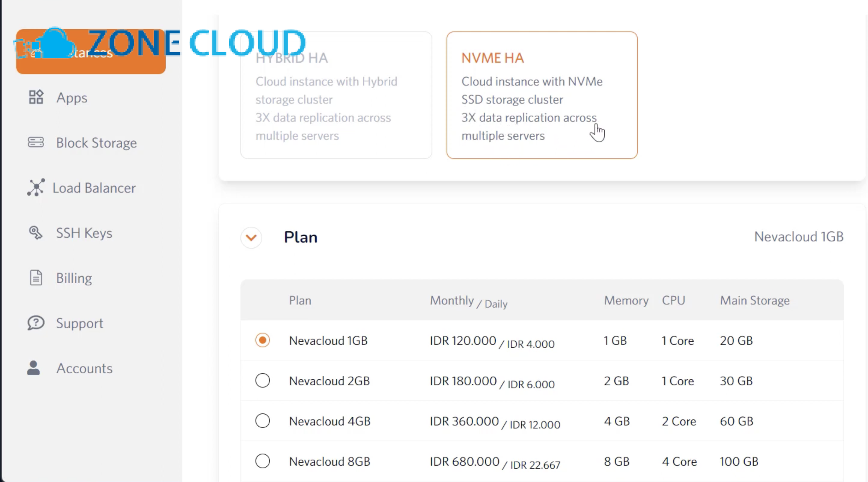Open Apps in the sidebar
868x482 pixels.
coord(72,97)
